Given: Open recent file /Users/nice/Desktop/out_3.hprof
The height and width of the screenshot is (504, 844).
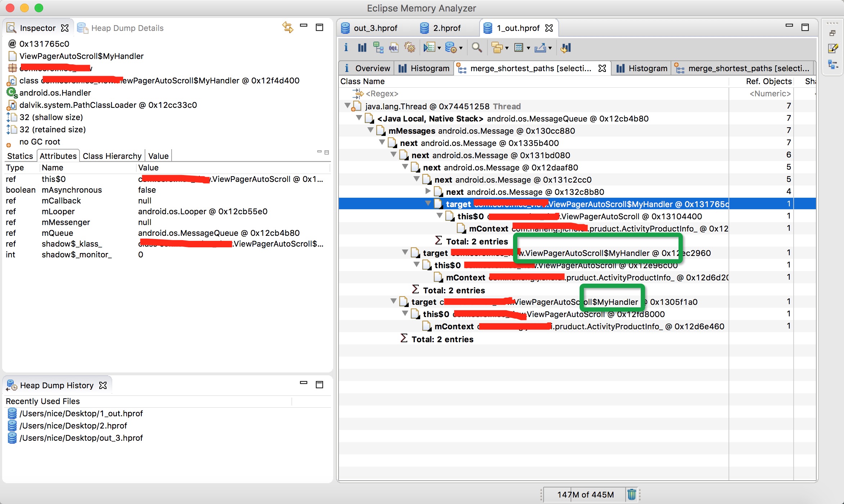Looking at the screenshot, I should pos(81,438).
